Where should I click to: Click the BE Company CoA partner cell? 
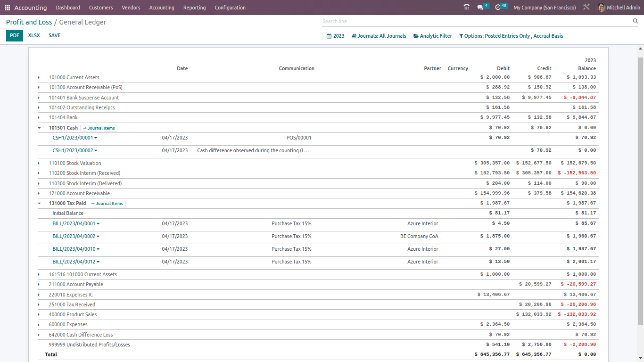[419, 236]
